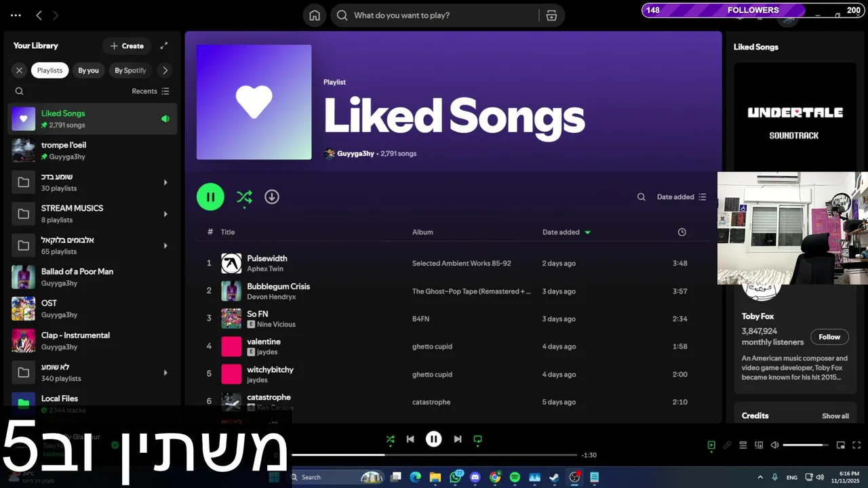Image resolution: width=868 pixels, height=488 pixels.
Task: Skip to the previous track
Action: (x=410, y=439)
